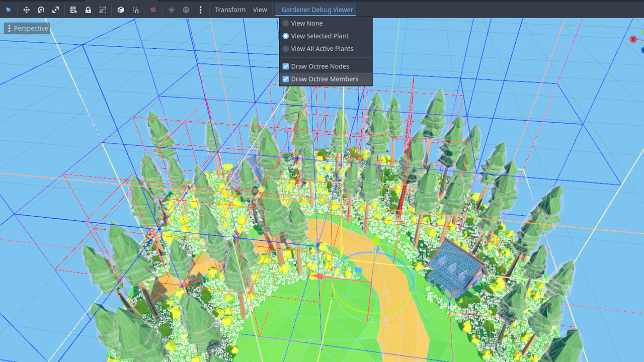The height and width of the screenshot is (362, 644).
Task: Activate the Select mode arrow tool
Action: tap(9, 10)
